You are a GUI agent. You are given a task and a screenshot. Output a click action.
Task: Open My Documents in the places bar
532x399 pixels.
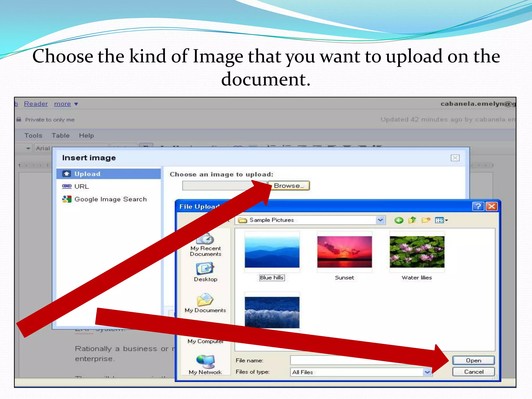tap(205, 303)
